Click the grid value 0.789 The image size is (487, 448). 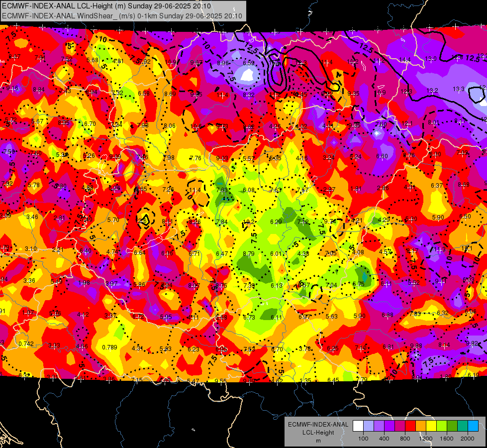pyautogui.click(x=109, y=347)
